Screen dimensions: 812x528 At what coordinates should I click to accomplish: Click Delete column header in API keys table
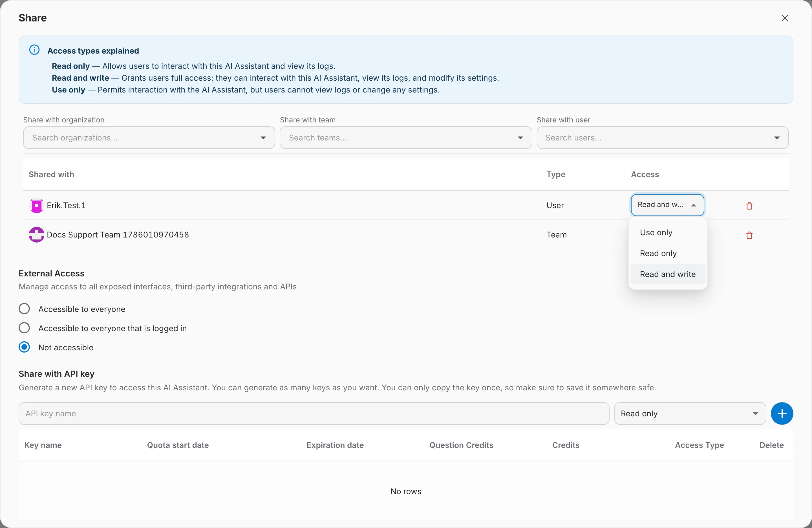[771, 445]
